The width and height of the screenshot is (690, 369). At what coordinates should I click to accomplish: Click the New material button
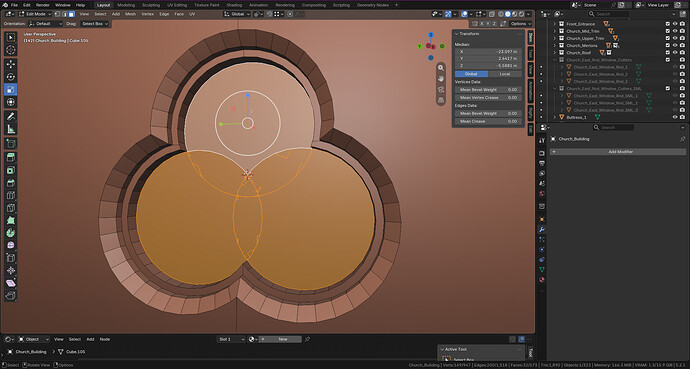[280, 339]
